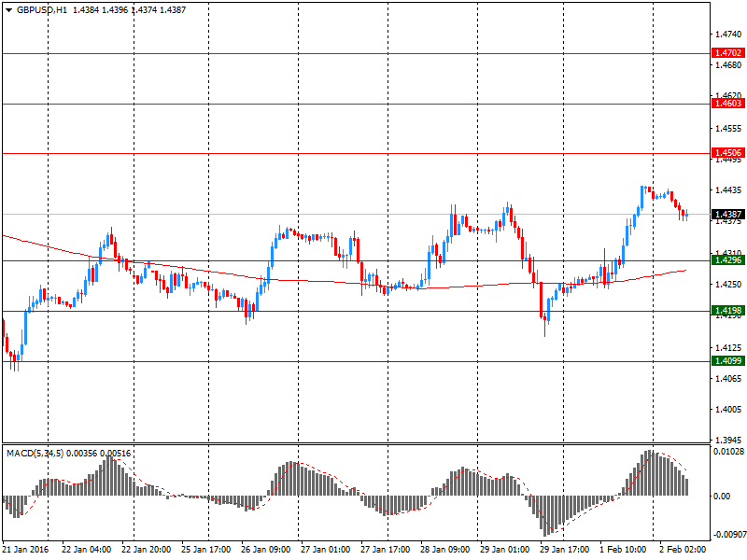Click the 2 Feb 02:00 time label
This screenshot has width=747, height=560.
tap(683, 550)
